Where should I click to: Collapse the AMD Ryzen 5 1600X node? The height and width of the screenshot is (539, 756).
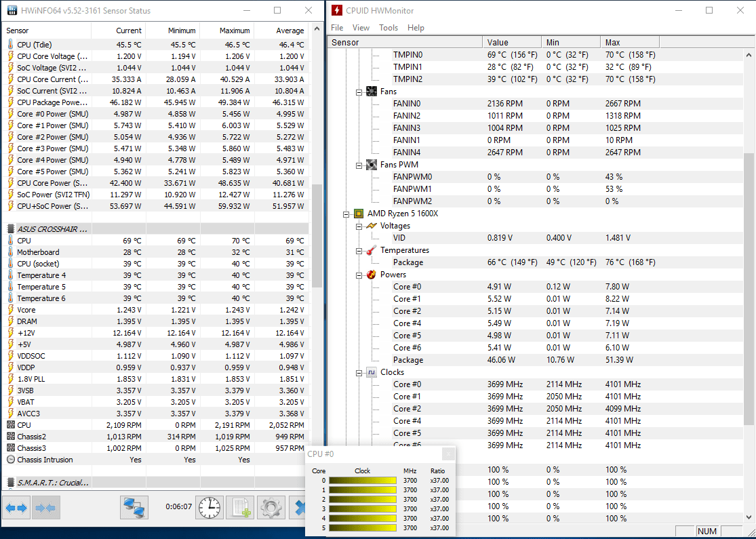tap(346, 214)
